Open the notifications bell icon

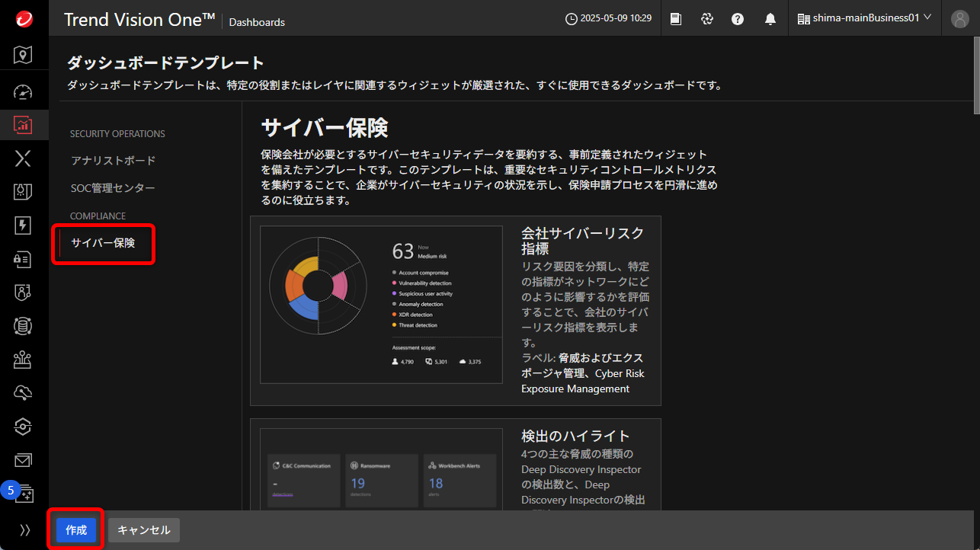click(x=770, y=19)
